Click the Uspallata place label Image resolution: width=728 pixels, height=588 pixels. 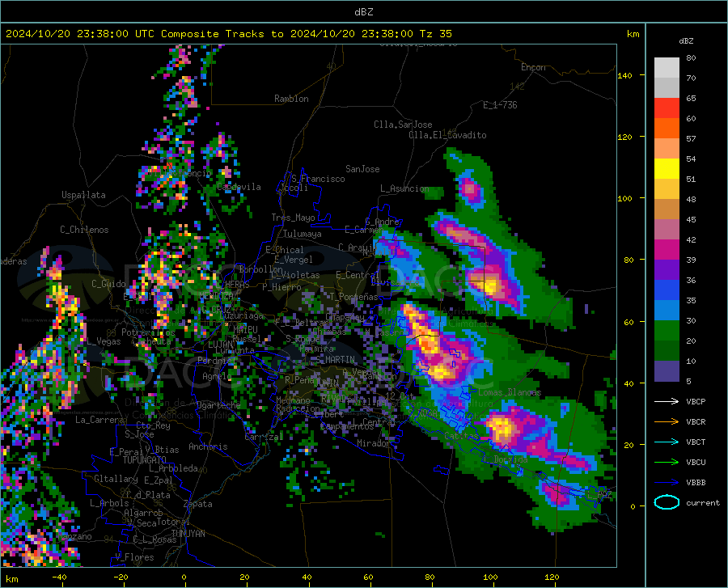(x=83, y=195)
